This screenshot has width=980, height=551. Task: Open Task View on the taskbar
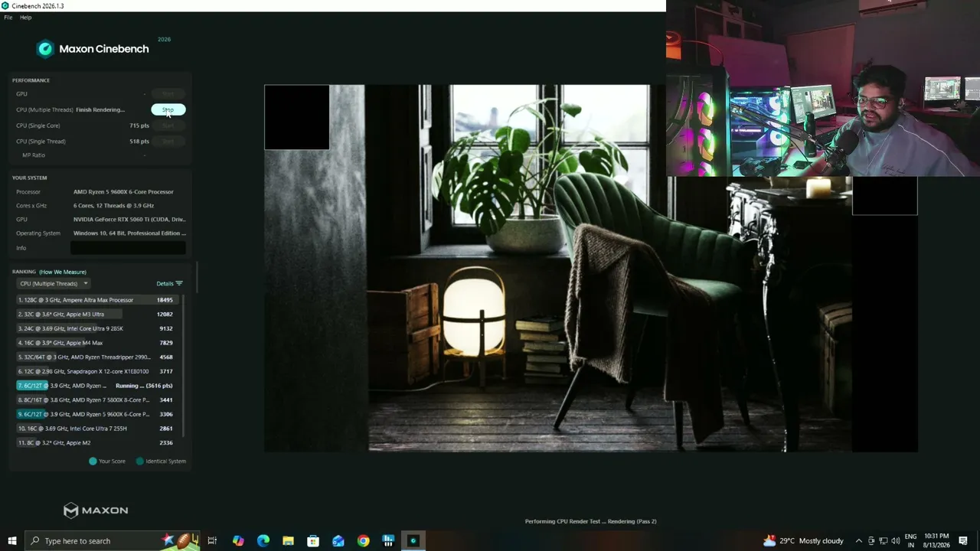pyautogui.click(x=212, y=541)
